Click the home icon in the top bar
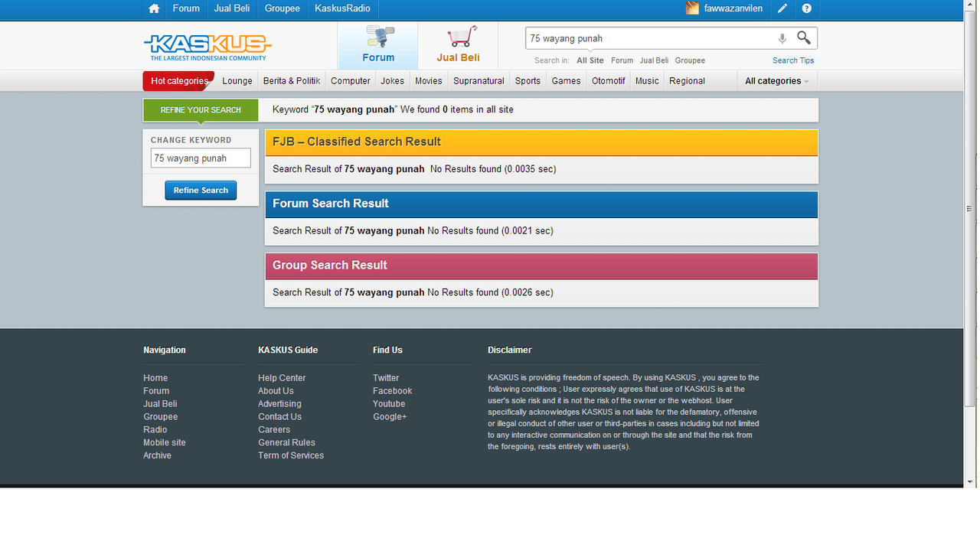Viewport: 980px width, 551px height. [x=154, y=8]
